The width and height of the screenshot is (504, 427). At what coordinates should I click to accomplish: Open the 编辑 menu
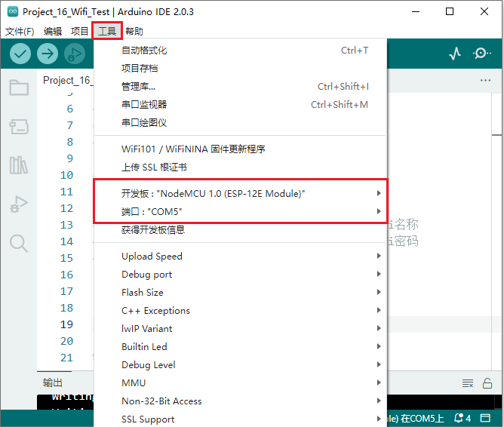click(x=53, y=32)
